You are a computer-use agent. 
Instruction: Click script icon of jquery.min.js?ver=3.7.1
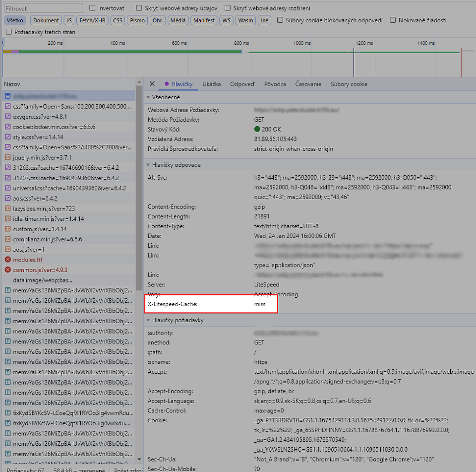pos(8,157)
